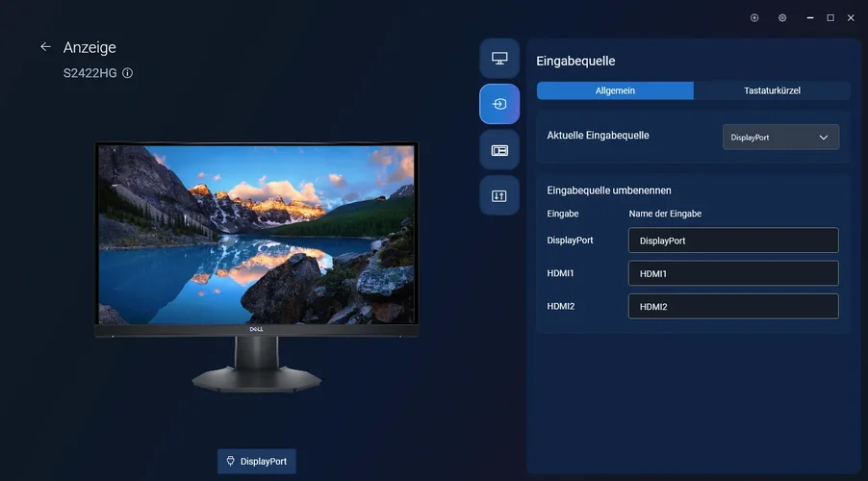
Task: Close the Dell display window
Action: point(851,17)
